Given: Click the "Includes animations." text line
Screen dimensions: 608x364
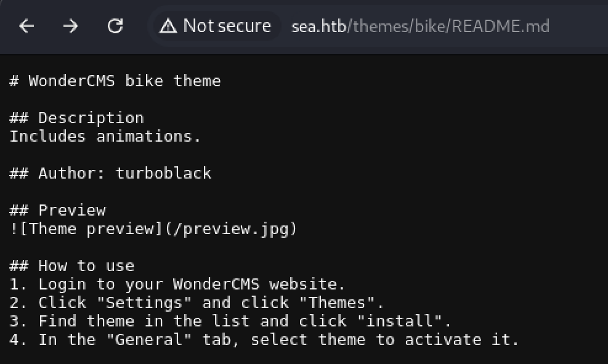Looking at the screenshot, I should point(105,137).
